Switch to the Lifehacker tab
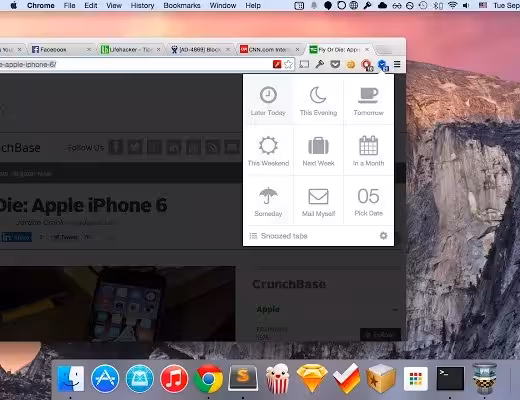Image resolution: width=520 pixels, height=400 pixels. (131, 50)
